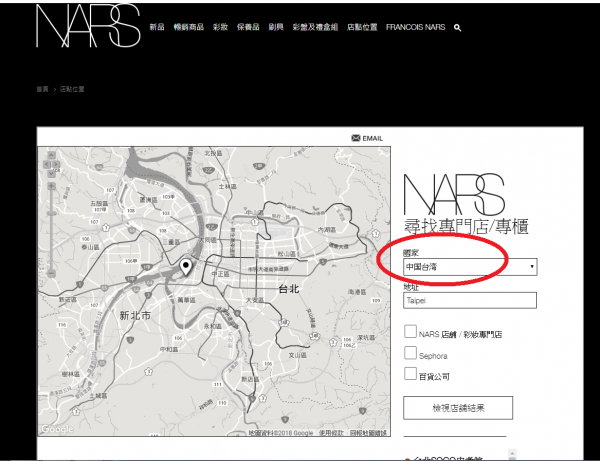Image resolution: width=600 pixels, height=461 pixels.
Task: Click the 首頁 breadcrumb link
Action: tap(42, 89)
